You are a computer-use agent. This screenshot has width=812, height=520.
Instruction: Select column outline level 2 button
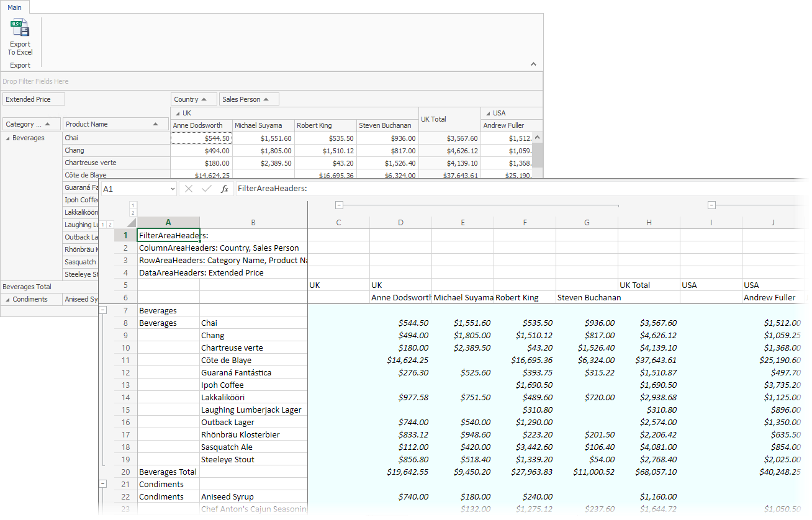pyautogui.click(x=133, y=213)
